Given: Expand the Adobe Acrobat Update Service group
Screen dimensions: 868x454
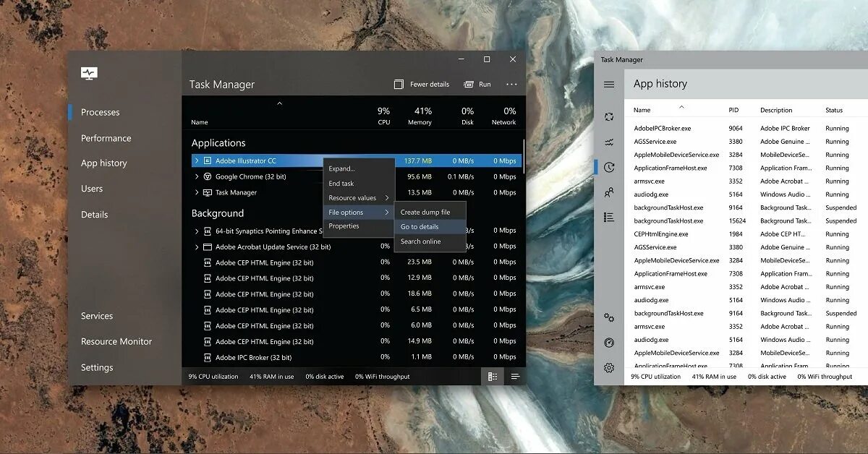Looking at the screenshot, I should (197, 247).
